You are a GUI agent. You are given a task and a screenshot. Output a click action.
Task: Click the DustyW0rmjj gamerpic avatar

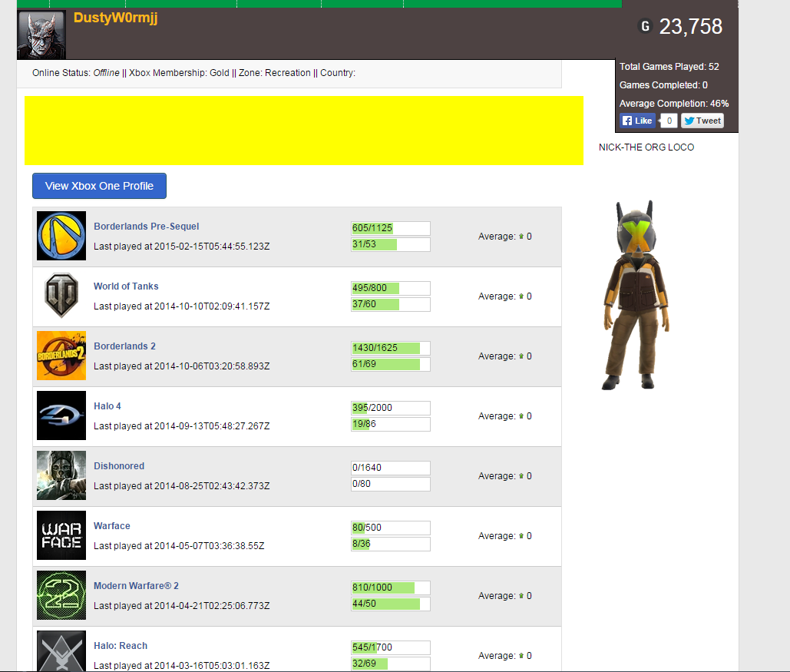(41, 35)
